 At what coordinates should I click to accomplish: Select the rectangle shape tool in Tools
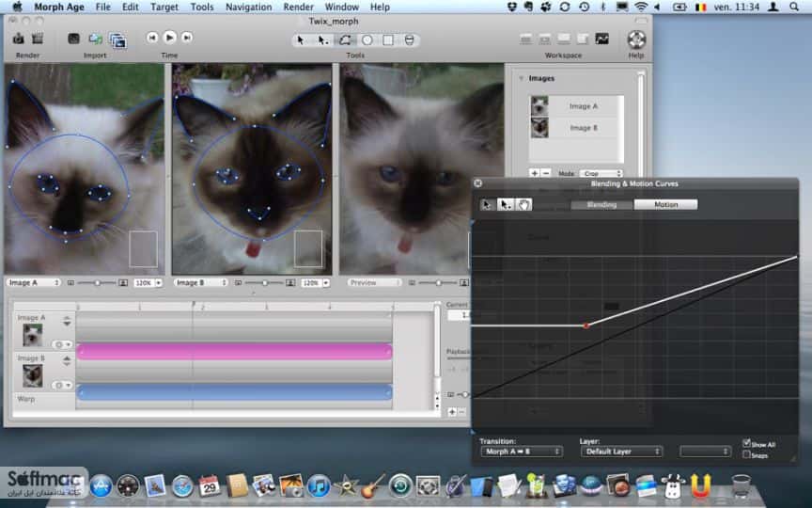[388, 40]
